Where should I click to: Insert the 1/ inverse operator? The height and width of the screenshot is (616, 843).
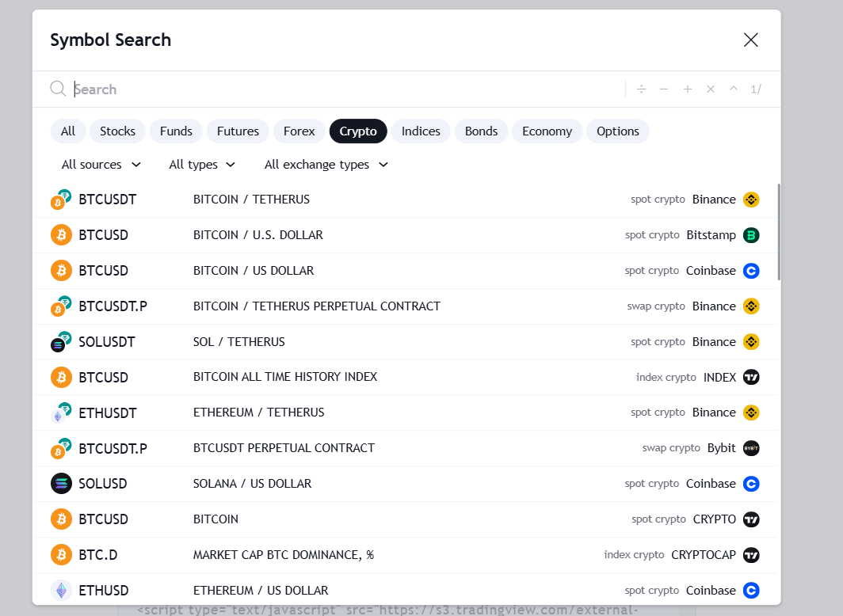pyautogui.click(x=756, y=89)
